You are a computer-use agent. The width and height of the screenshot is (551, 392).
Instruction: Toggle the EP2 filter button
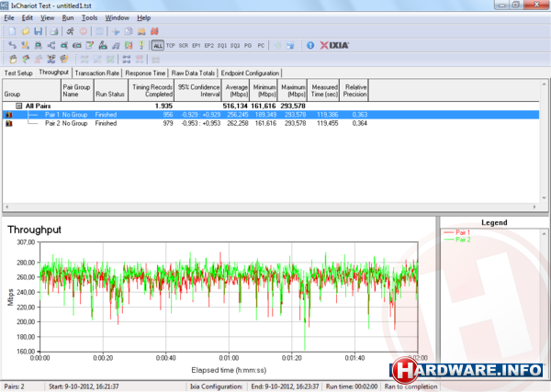click(x=209, y=45)
